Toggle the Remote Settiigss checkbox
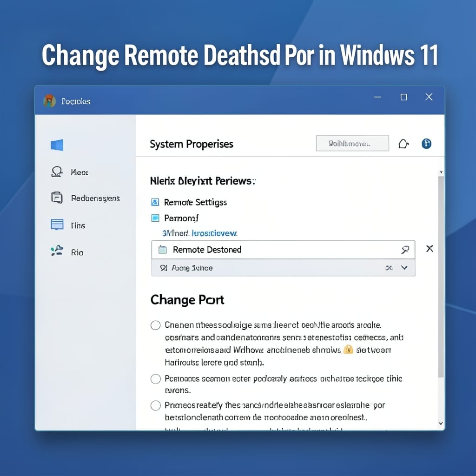This screenshot has height=476, width=476. (155, 202)
